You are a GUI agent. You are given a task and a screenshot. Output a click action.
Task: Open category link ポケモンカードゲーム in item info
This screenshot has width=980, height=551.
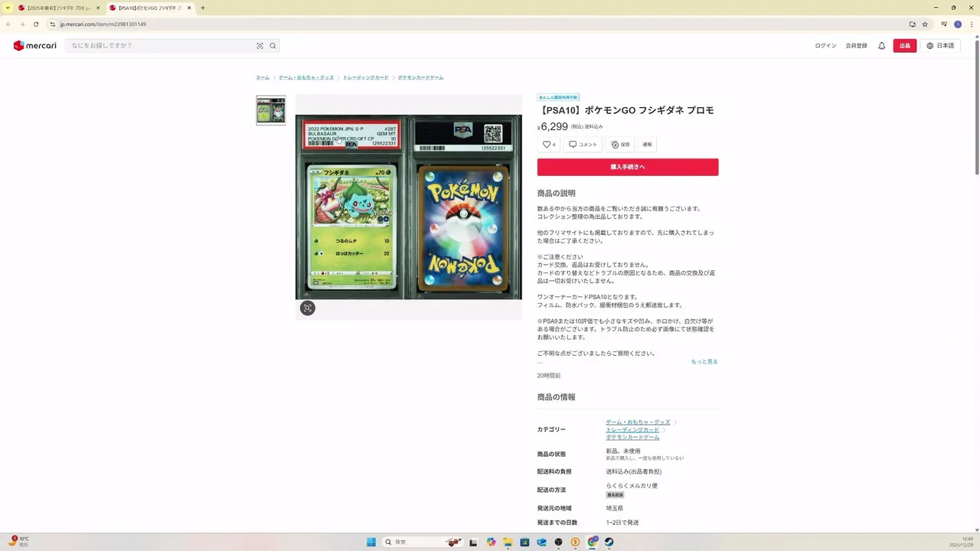click(632, 437)
